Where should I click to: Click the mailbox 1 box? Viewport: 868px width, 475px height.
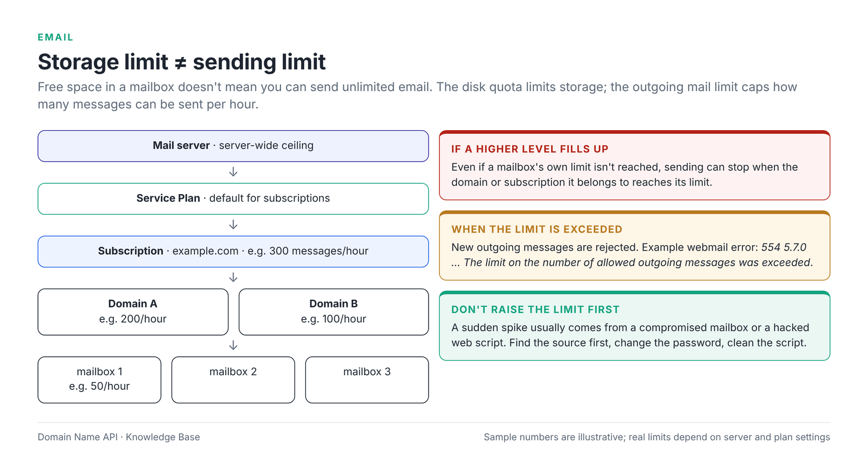coord(99,380)
